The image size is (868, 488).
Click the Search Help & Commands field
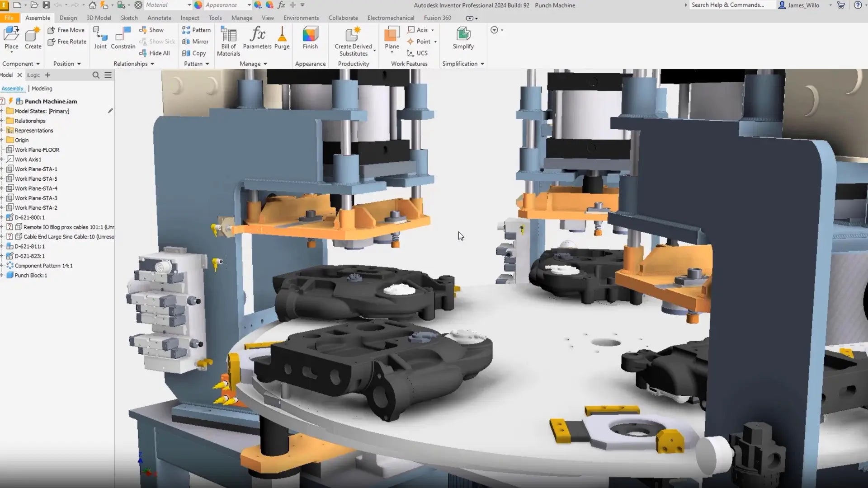coord(731,5)
